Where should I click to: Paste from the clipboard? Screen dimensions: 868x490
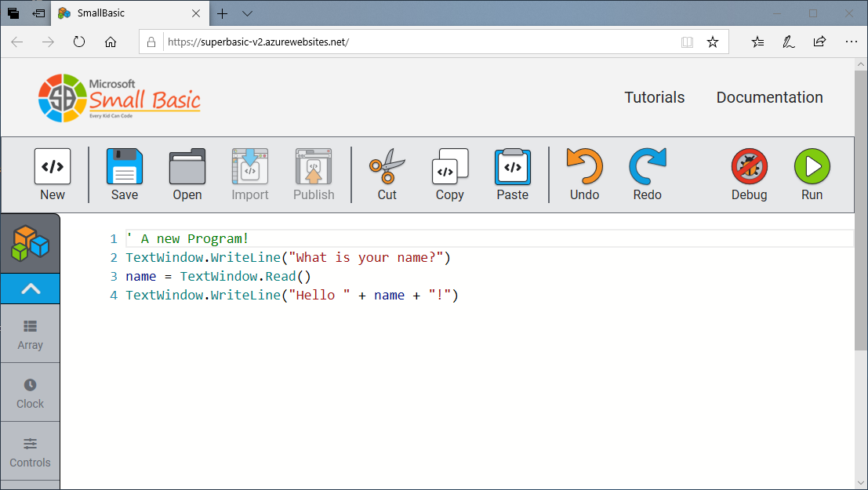(513, 174)
